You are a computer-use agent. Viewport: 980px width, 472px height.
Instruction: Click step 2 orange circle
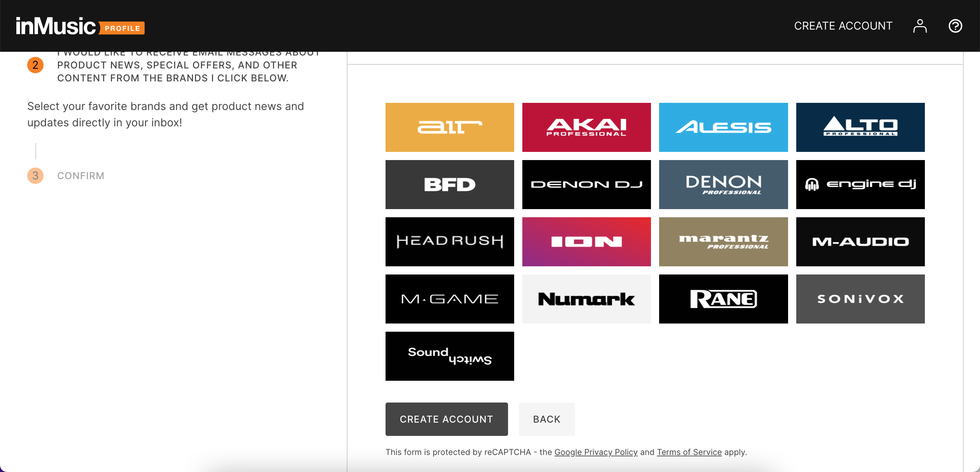pos(35,65)
